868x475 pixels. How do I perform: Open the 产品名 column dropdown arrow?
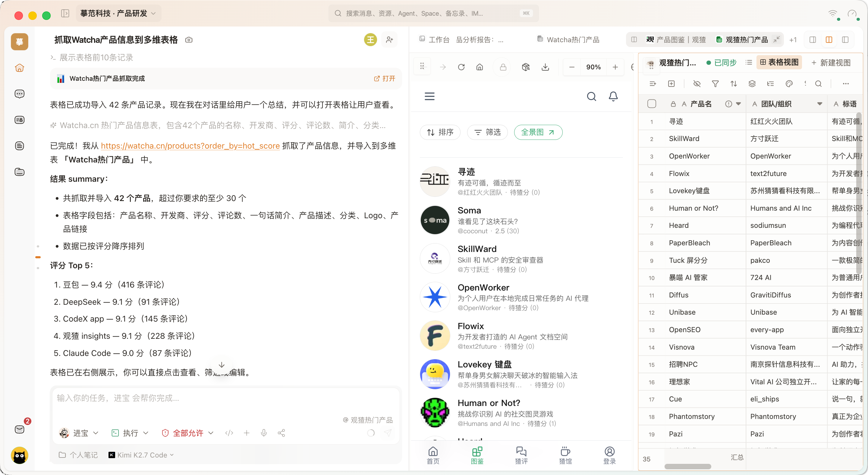click(739, 104)
